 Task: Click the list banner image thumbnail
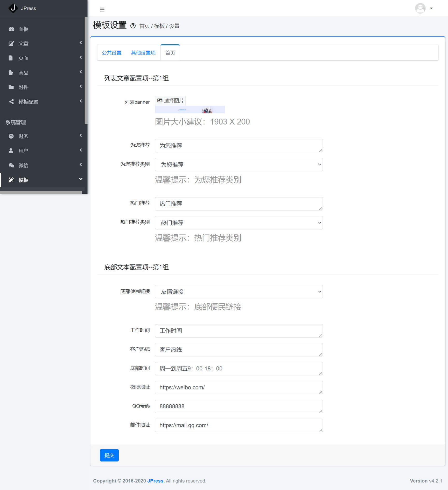click(190, 110)
